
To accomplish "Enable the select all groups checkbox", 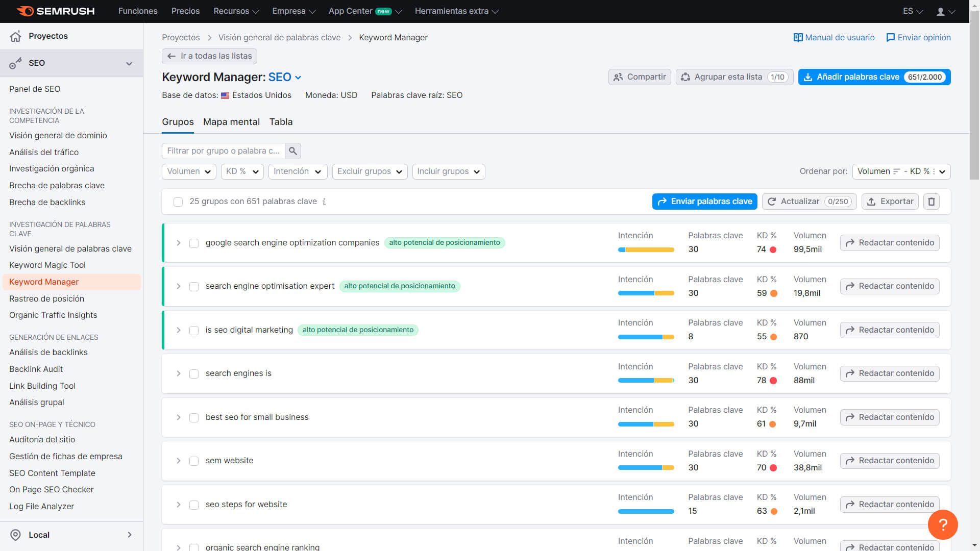I will point(178,201).
